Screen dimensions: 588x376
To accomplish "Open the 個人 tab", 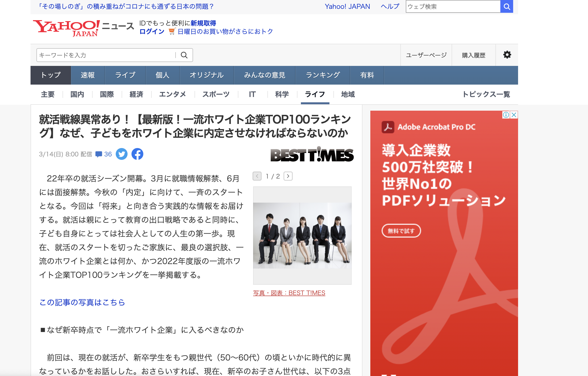I will tap(163, 75).
